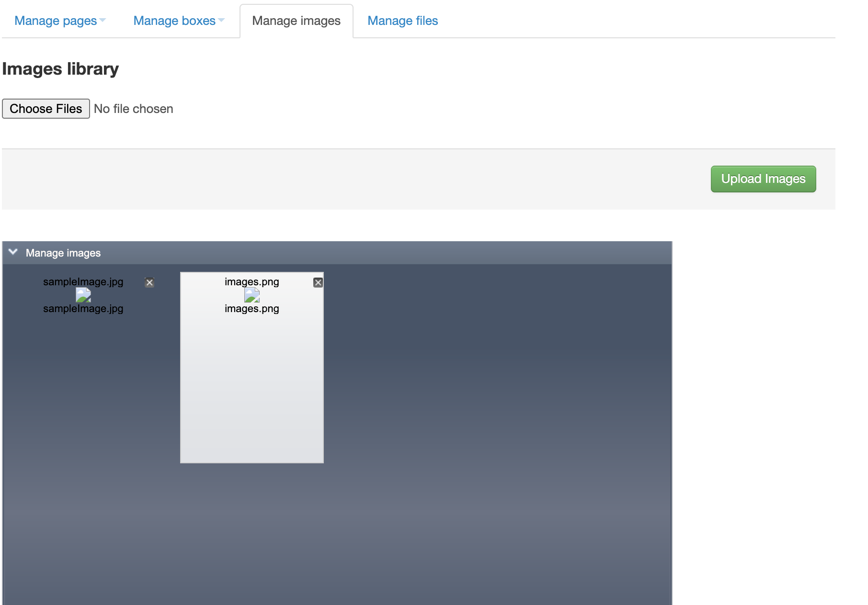Delete sampleImage.jpg using its X icon
Image resolution: width=868 pixels, height=605 pixels.
tap(149, 282)
